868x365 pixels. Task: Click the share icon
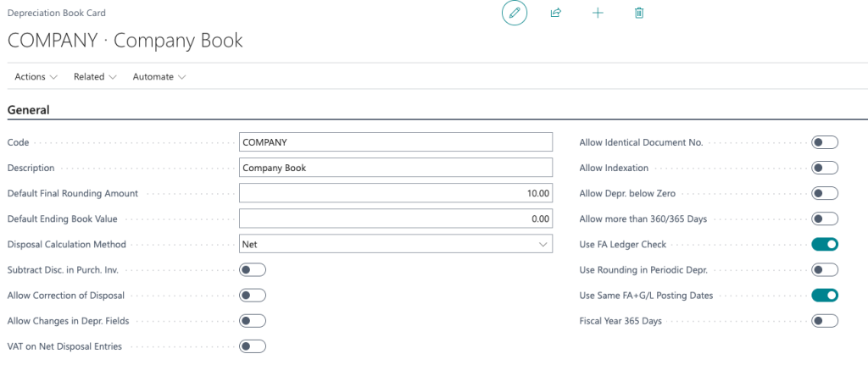click(556, 14)
